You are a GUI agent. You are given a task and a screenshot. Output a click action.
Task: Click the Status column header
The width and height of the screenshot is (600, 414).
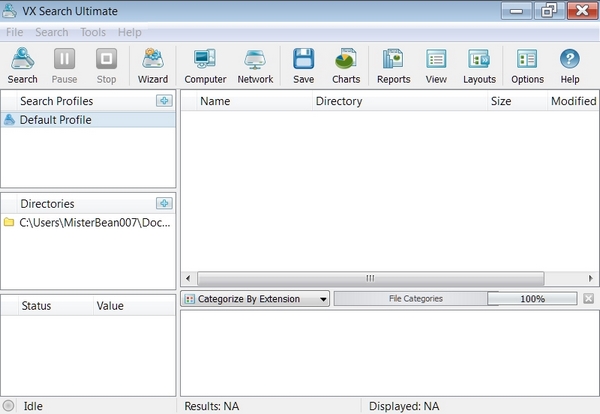pyautogui.click(x=55, y=306)
